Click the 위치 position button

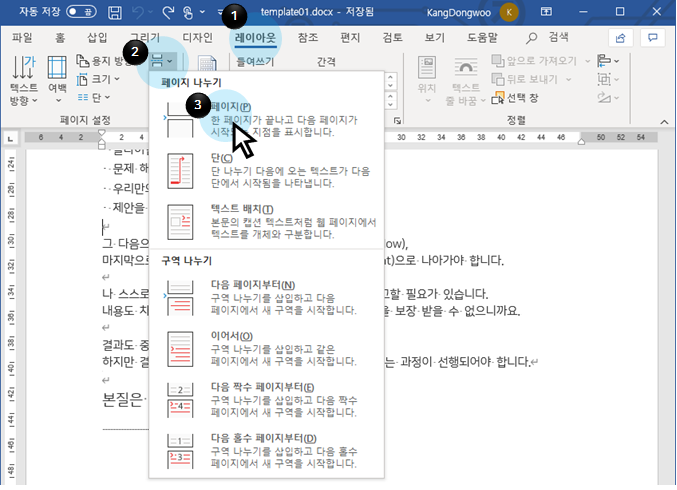click(x=427, y=81)
